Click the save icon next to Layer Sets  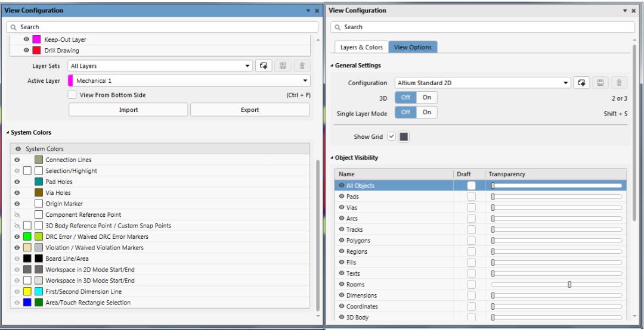click(283, 66)
